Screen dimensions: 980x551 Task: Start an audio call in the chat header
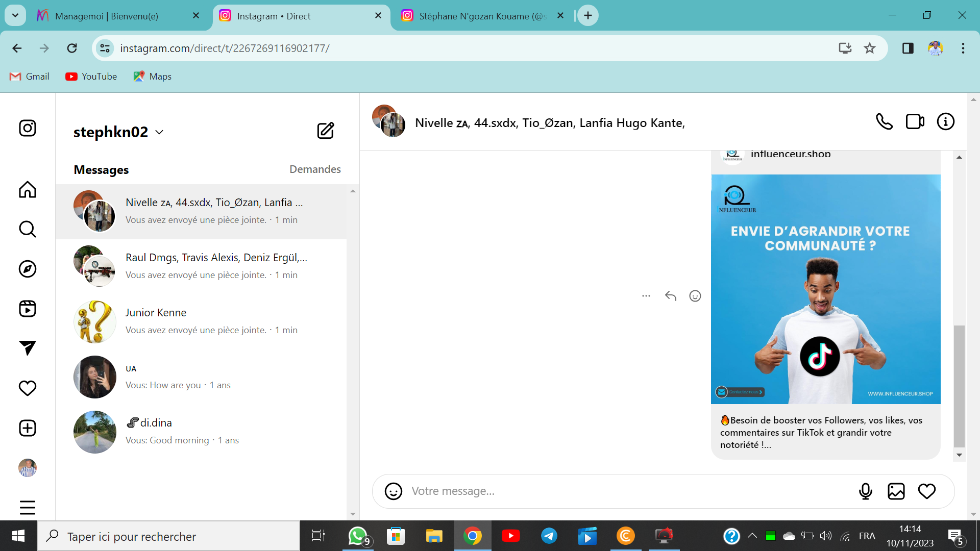pyautogui.click(x=884, y=122)
